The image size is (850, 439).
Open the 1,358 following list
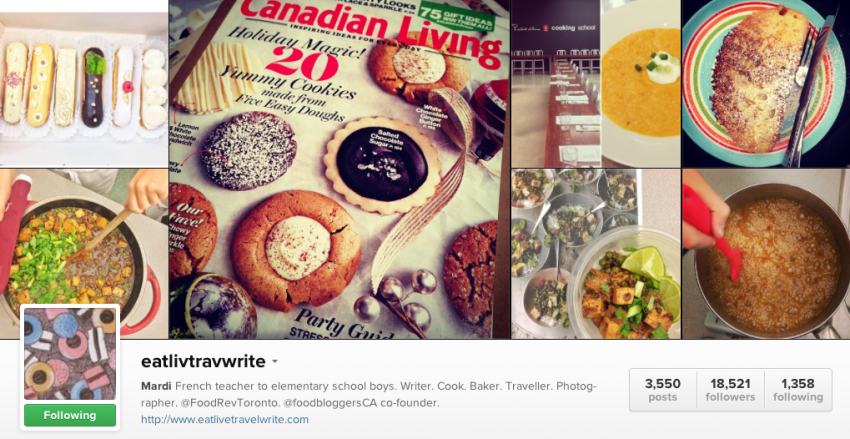[x=798, y=390]
